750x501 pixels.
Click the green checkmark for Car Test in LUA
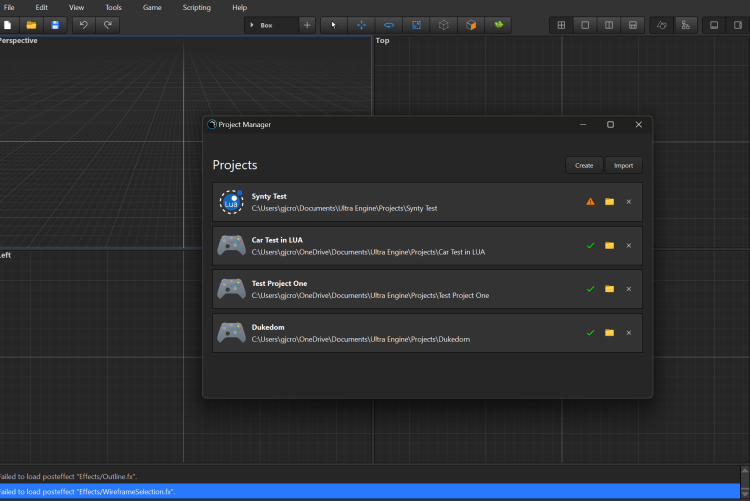[590, 246]
